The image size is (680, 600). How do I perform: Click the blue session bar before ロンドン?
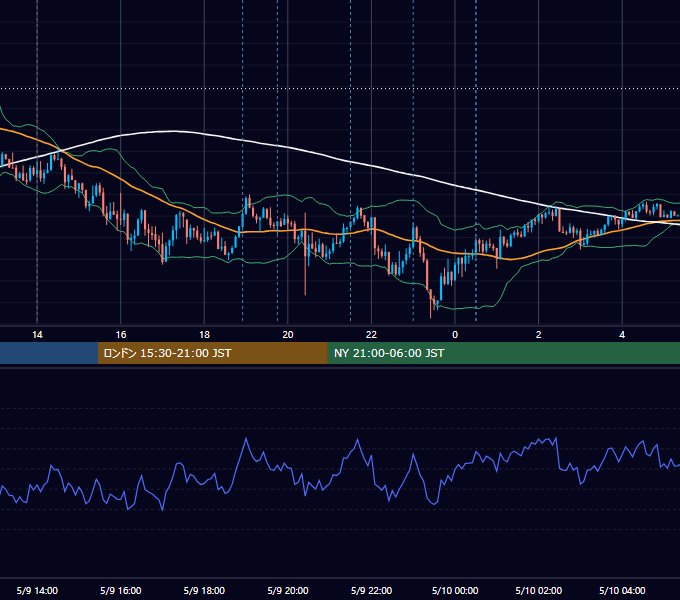coord(49,353)
